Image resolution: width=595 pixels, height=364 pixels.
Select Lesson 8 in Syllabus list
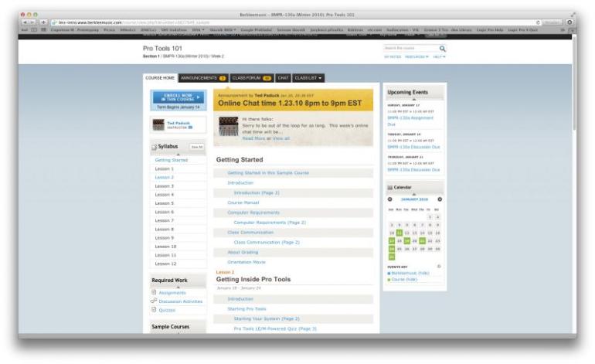pyautogui.click(x=165, y=230)
